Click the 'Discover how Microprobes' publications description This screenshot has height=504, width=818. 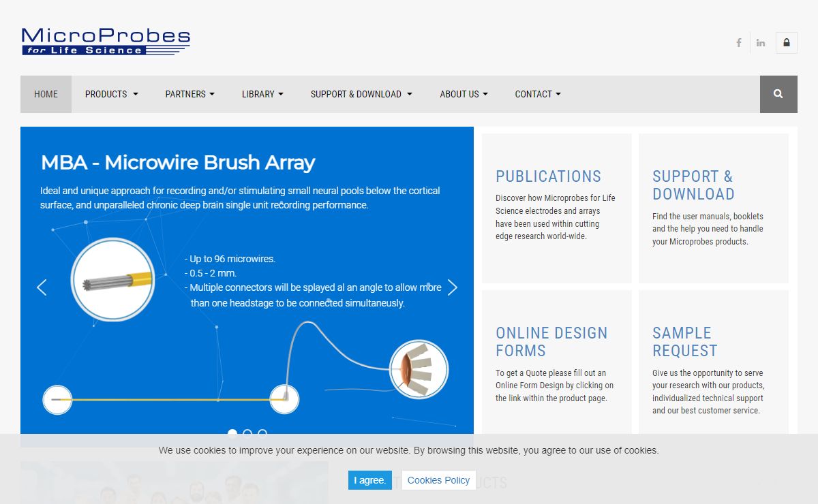(556, 217)
